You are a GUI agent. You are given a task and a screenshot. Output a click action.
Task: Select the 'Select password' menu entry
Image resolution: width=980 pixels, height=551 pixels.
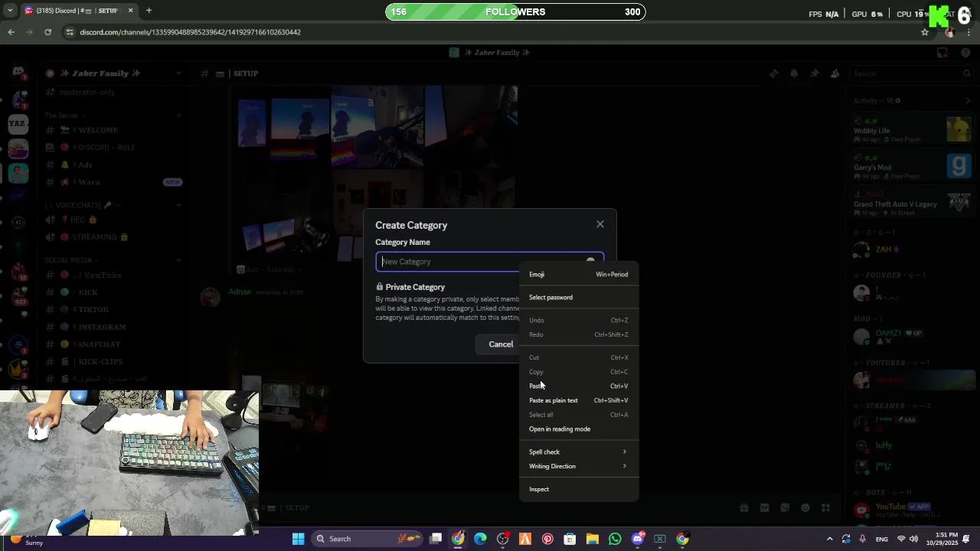coord(579,298)
